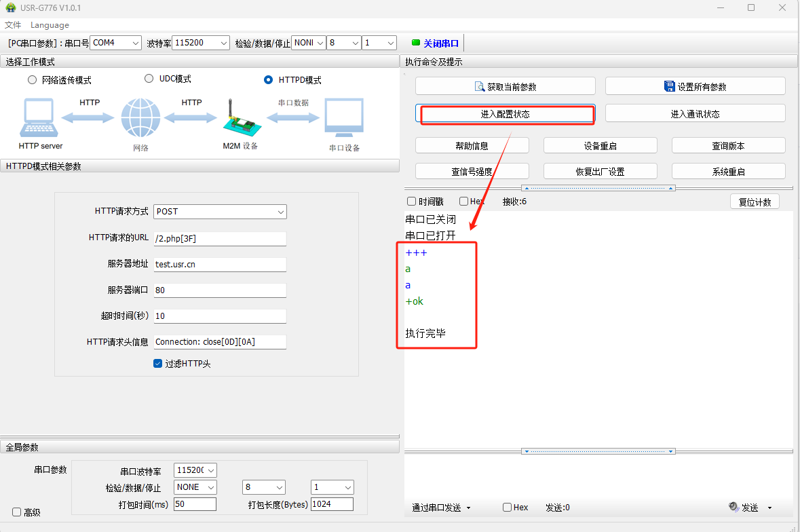The image size is (800, 532).
Task: Uncheck the filter HTTP header checkbox
Action: click(x=158, y=364)
